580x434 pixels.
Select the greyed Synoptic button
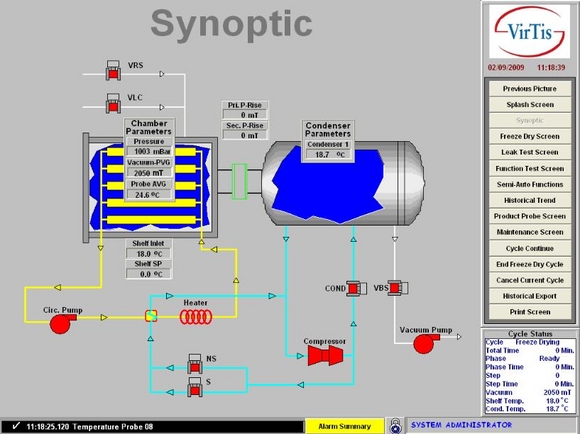pyautogui.click(x=530, y=121)
